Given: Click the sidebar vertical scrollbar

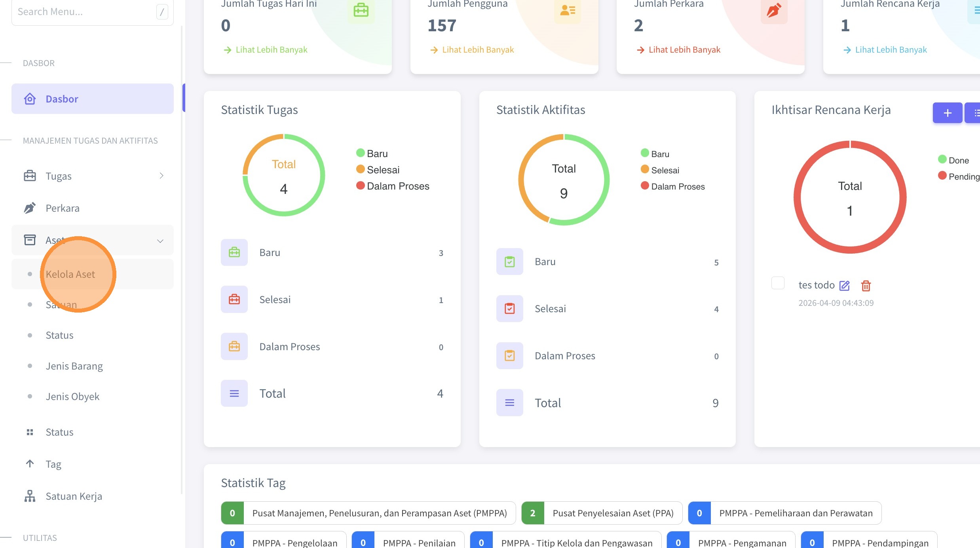Looking at the screenshot, I should click(182, 259).
